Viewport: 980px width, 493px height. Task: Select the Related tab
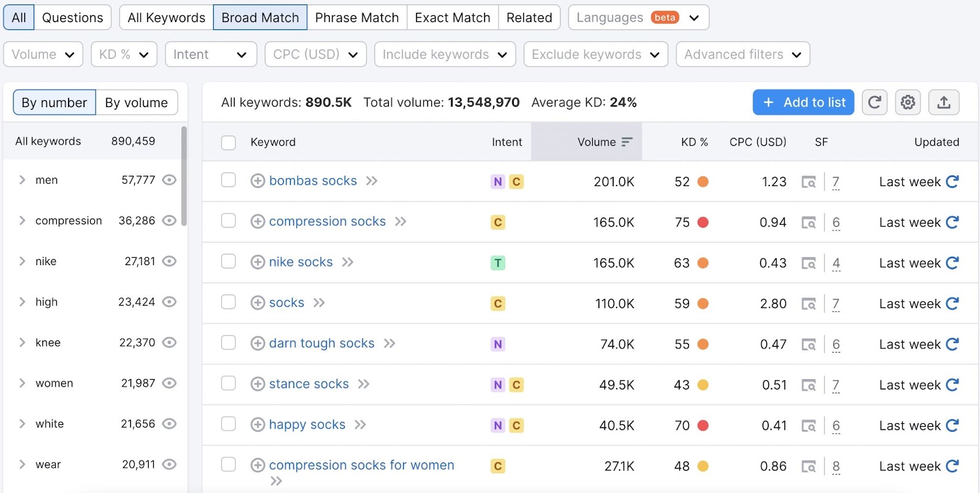tap(529, 18)
